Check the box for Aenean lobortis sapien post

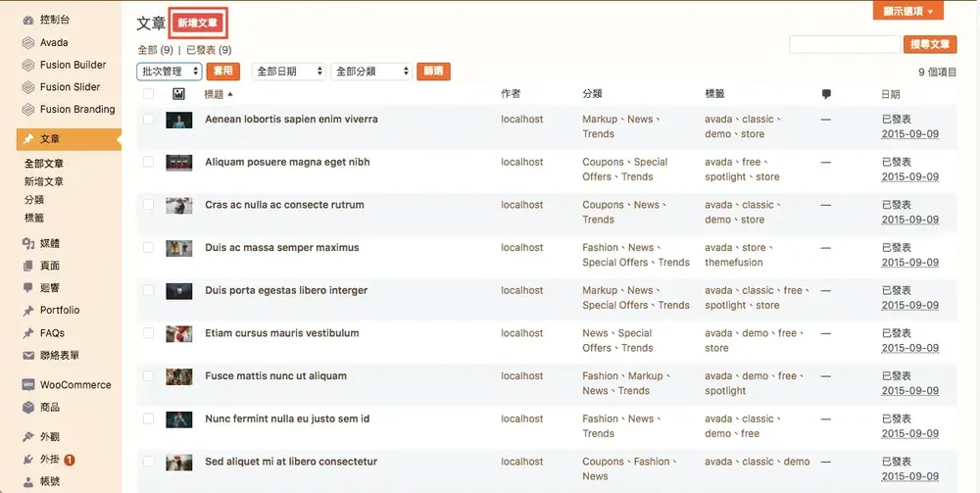point(148,119)
